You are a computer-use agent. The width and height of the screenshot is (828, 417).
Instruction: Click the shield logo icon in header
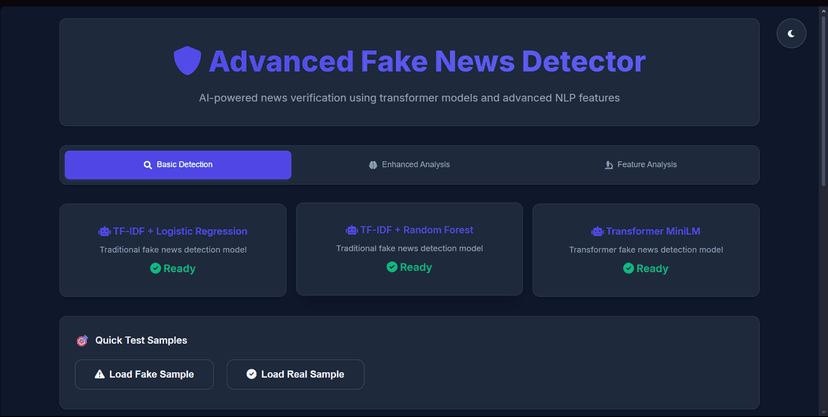[187, 61]
